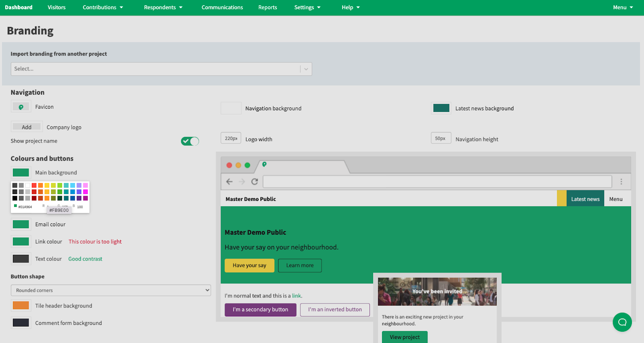Open the Reports menu item
This screenshot has width=644, height=343.
coord(267,8)
